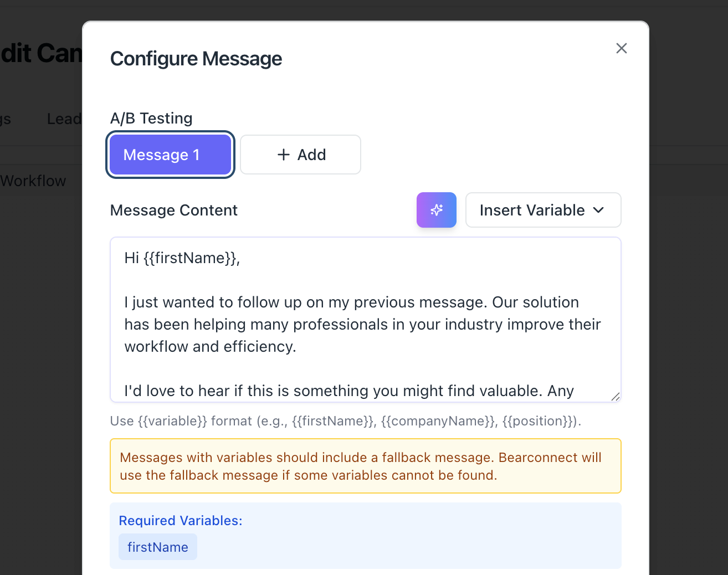
Task: Click the Message Content label
Action: tap(173, 211)
